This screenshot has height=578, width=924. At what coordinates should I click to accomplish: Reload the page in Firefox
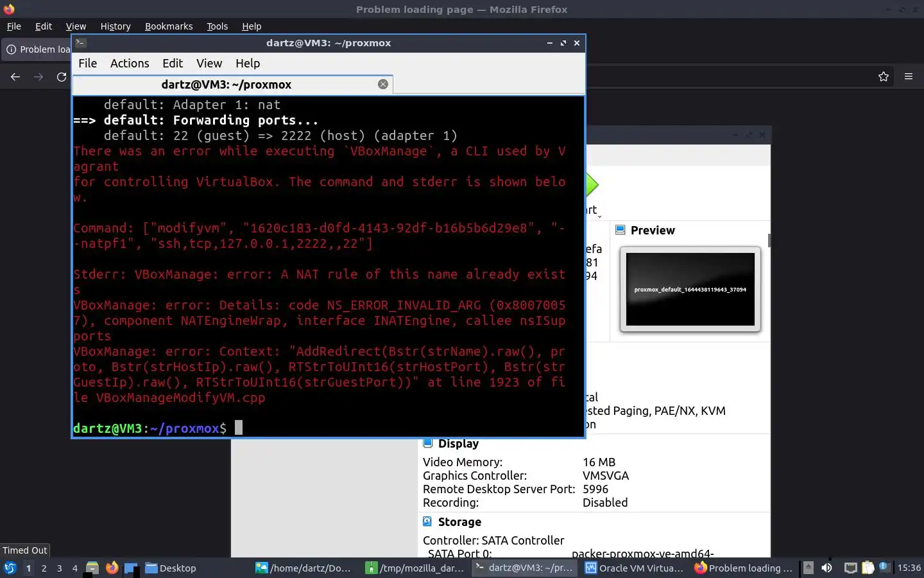pyautogui.click(x=62, y=77)
